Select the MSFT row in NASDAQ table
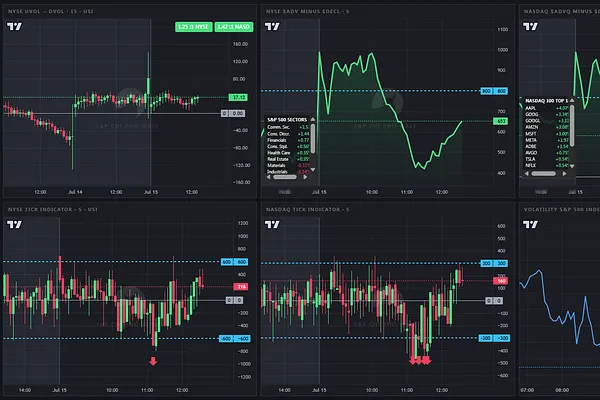The width and height of the screenshot is (600, 400). (546, 134)
